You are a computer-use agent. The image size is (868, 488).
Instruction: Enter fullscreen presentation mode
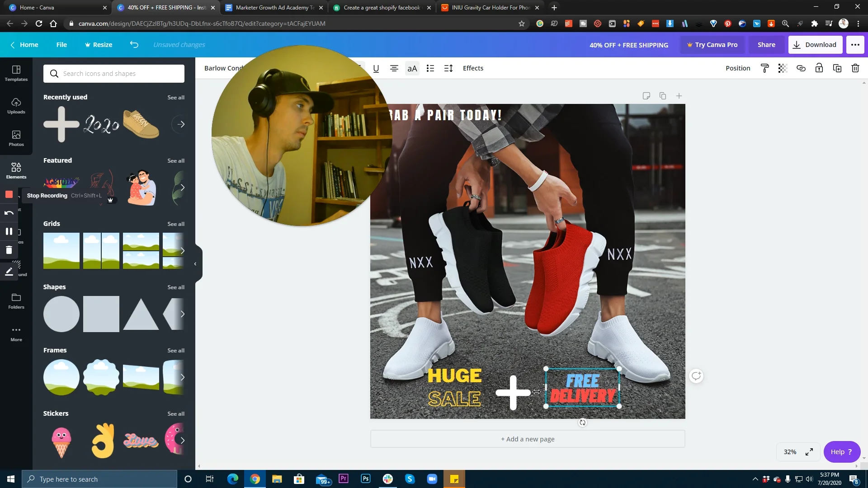(809, 452)
